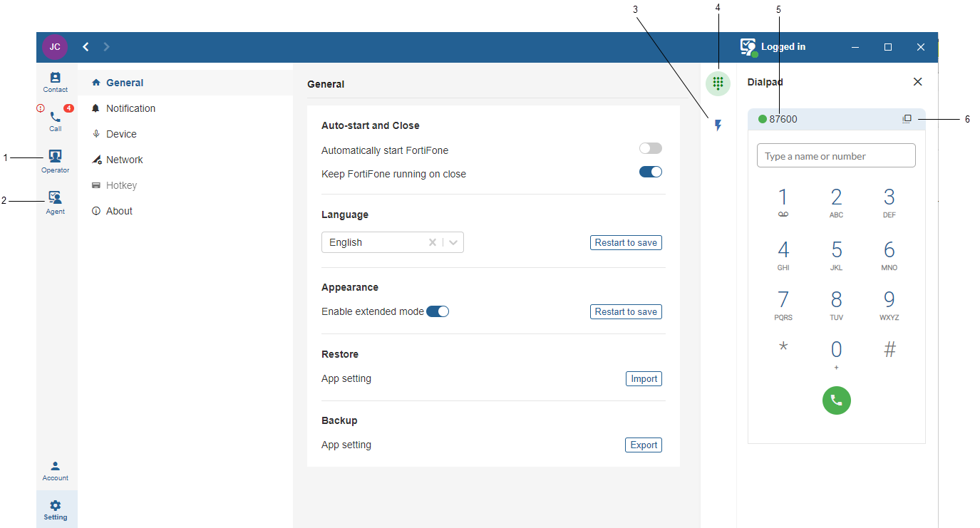Switch to the Notification settings tab

130,108
